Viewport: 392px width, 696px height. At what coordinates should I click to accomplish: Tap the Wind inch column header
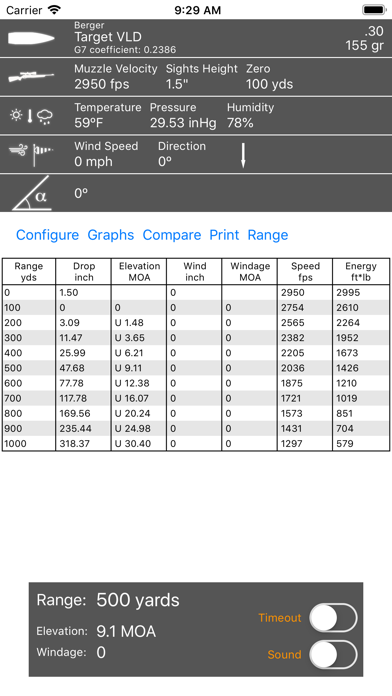[194, 272]
